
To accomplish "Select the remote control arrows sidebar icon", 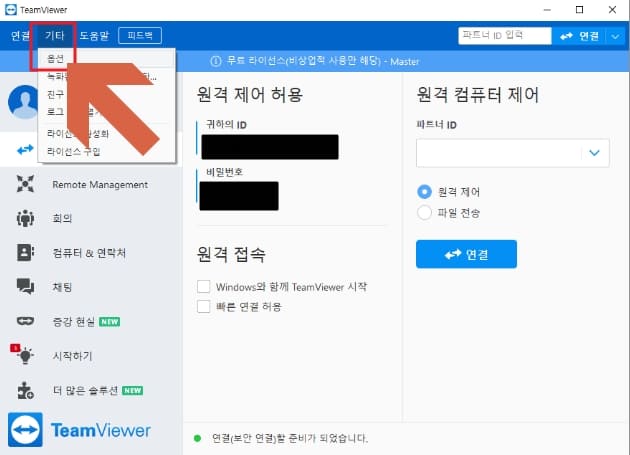I will [x=25, y=150].
